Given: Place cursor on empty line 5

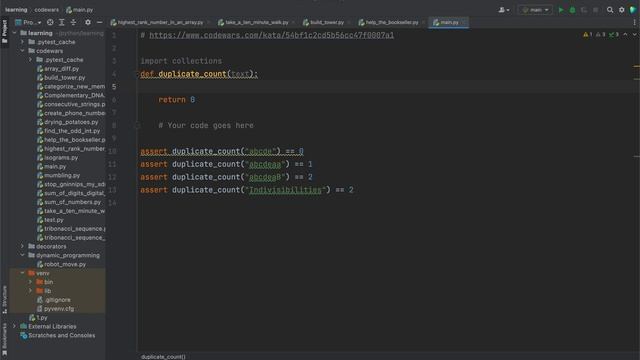Looking at the screenshot, I should [388, 87].
